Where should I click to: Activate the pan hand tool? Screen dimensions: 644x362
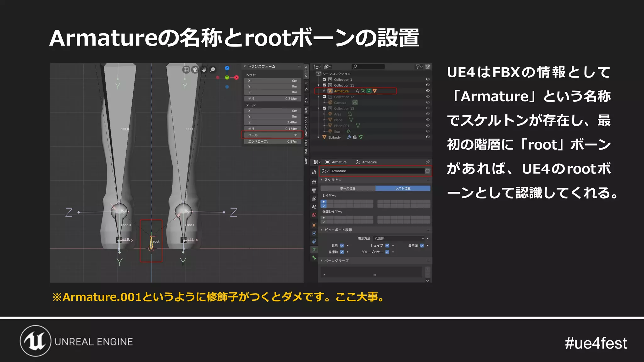click(204, 69)
